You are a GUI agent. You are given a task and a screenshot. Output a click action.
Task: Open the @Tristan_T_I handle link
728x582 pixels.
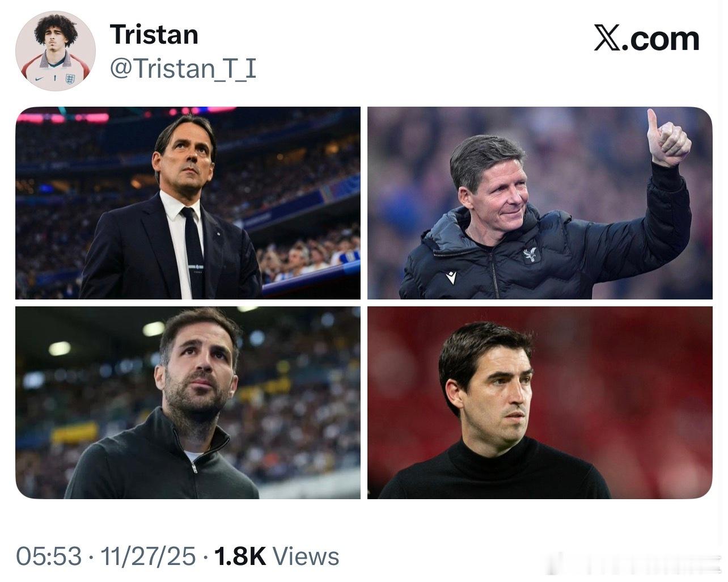point(183,69)
